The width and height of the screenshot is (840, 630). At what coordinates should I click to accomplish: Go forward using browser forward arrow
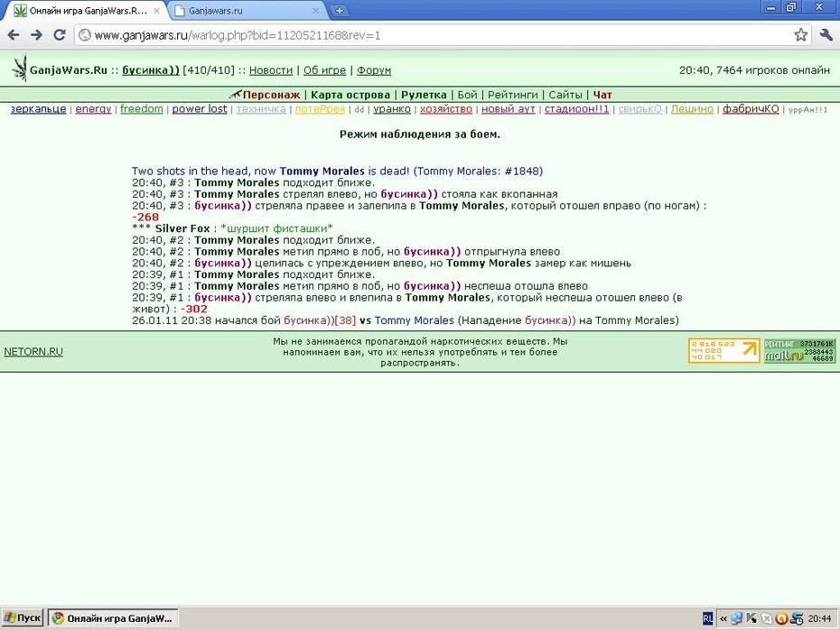(x=36, y=35)
